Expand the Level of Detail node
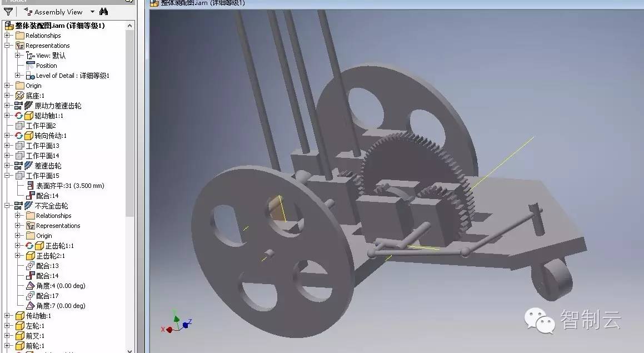Image resolution: width=644 pixels, height=353 pixels. pyautogui.click(x=18, y=76)
